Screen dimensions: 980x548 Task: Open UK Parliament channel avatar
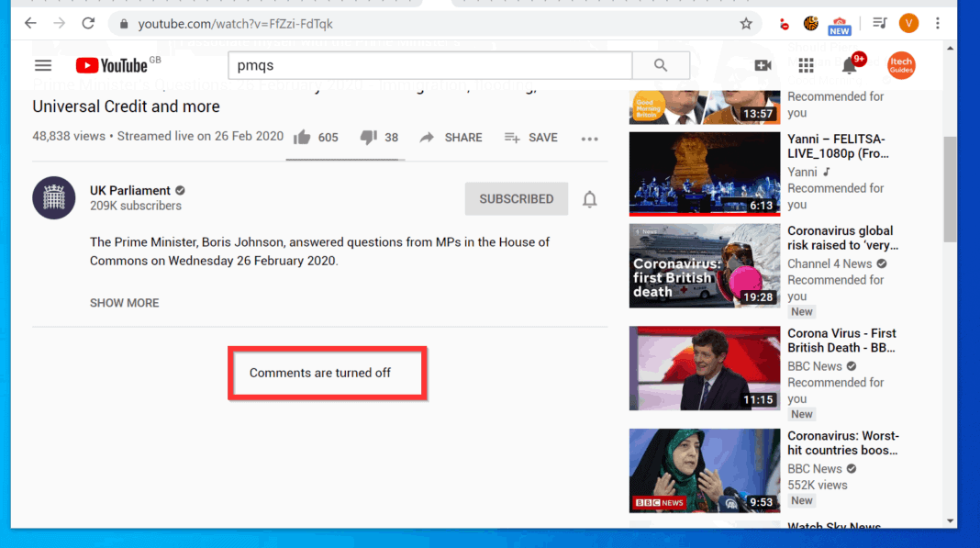pyautogui.click(x=54, y=197)
